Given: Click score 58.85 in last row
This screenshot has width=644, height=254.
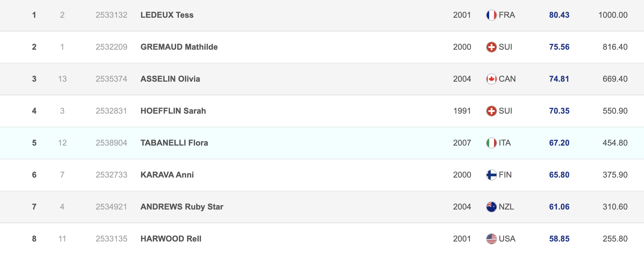Looking at the screenshot, I should (x=559, y=239).
